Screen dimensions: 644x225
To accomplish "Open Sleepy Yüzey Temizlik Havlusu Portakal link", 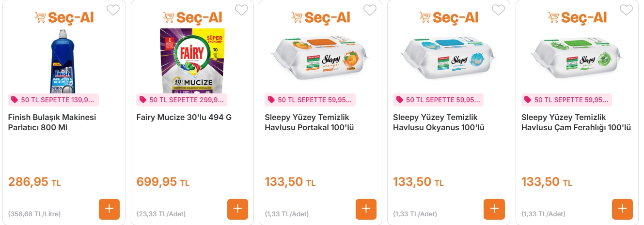I will coord(307,122).
